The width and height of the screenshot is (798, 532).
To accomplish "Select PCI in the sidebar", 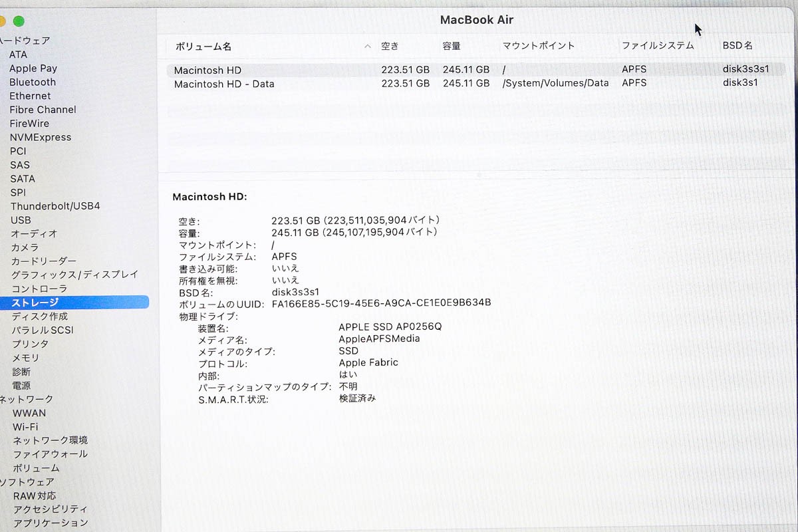I will coord(18,151).
